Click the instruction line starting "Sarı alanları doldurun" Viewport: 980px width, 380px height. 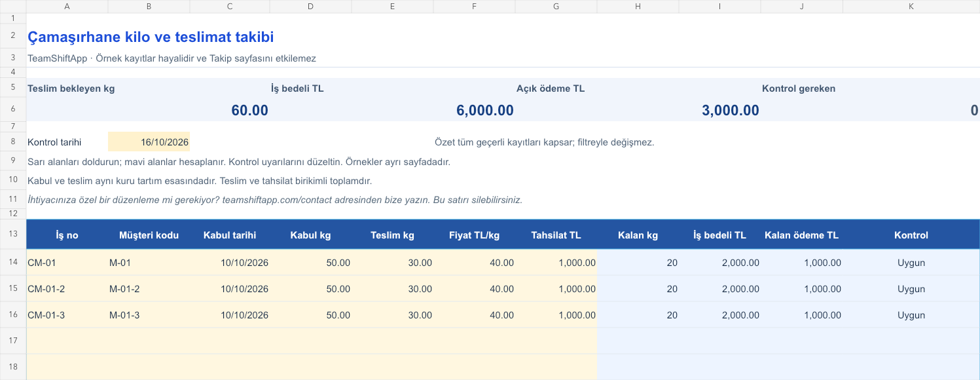click(239, 162)
